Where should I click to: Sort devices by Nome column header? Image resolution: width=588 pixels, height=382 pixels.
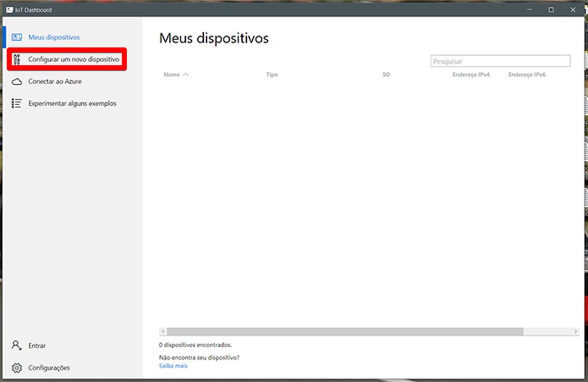tap(171, 75)
